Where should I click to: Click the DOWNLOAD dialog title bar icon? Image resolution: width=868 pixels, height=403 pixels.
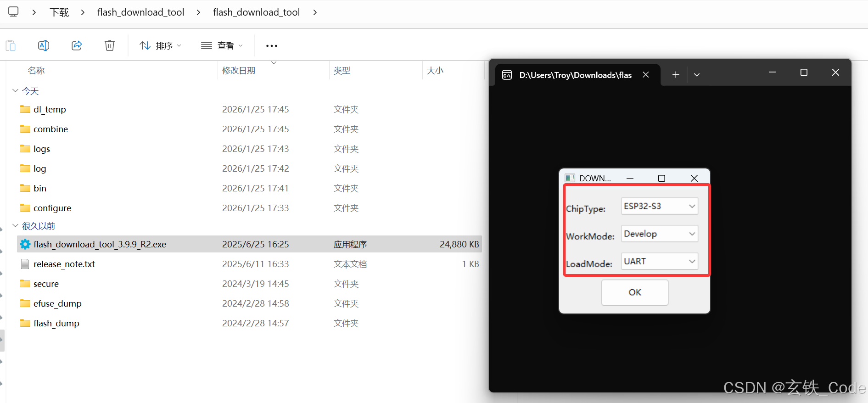[x=570, y=178]
